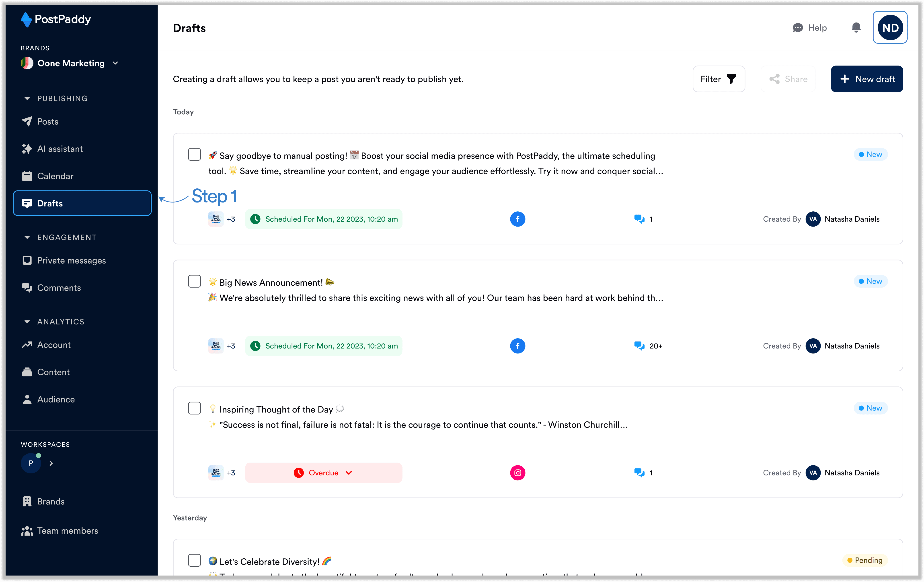
Task: Go to Calendar in sidebar
Action: pos(55,176)
